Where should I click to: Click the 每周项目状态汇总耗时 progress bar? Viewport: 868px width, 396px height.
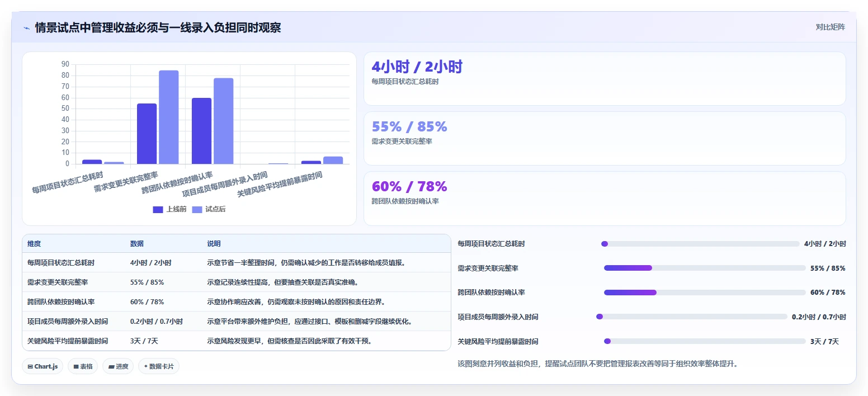pos(700,244)
